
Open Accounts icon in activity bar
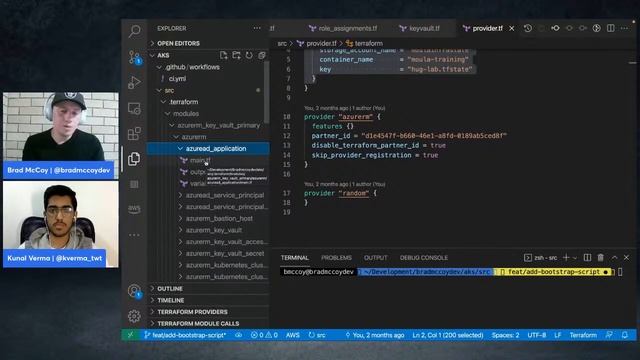pyautogui.click(x=134, y=291)
